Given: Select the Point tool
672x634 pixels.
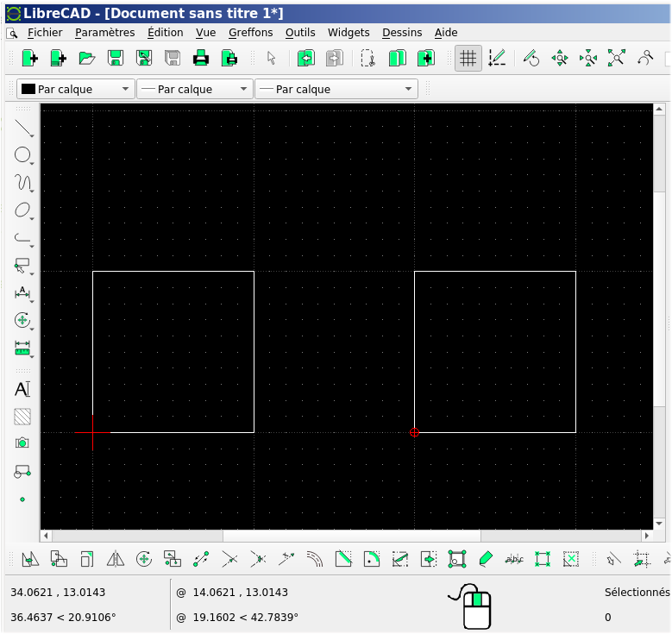Looking at the screenshot, I should tap(22, 499).
